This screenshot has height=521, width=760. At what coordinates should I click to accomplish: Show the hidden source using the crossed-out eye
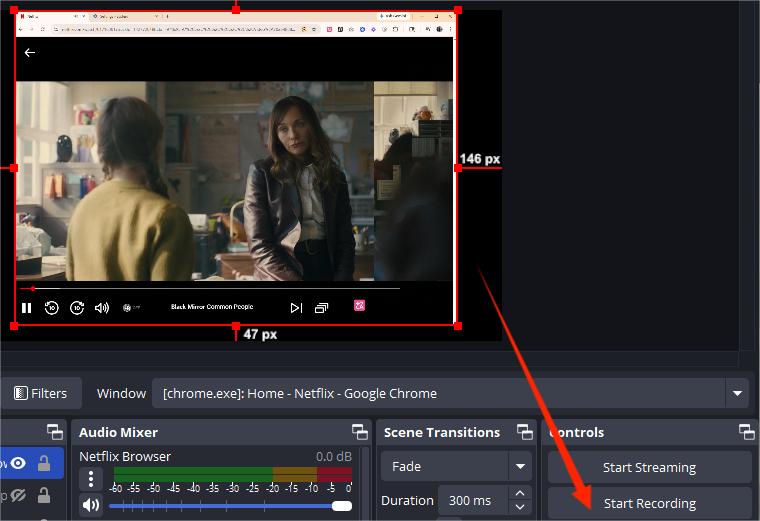pos(18,495)
